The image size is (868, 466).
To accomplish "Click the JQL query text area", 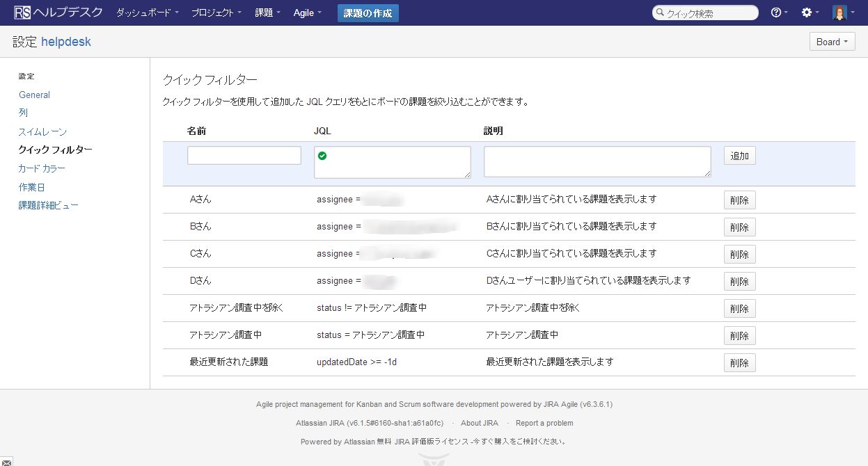I will click(x=393, y=162).
